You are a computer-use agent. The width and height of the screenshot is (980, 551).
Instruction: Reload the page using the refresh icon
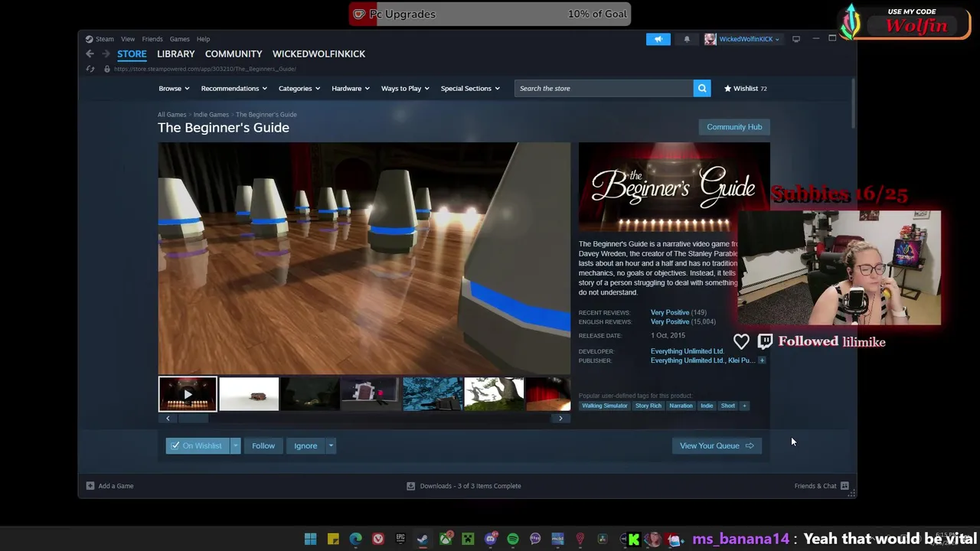tap(90, 69)
